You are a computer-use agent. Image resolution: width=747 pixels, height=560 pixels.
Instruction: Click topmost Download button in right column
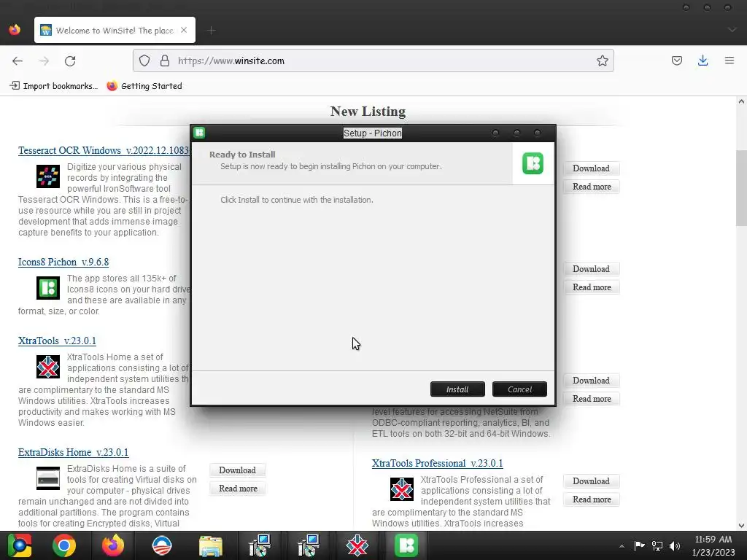click(591, 168)
